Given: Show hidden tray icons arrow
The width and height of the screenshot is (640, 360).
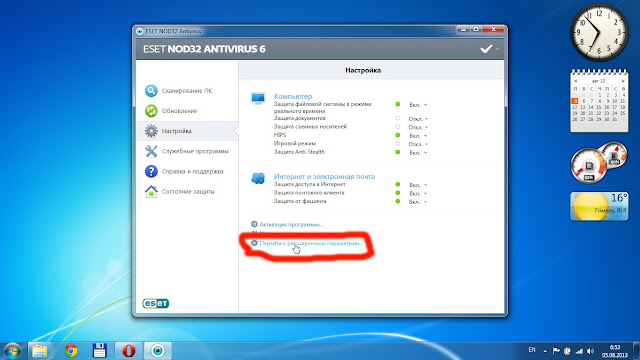Looking at the screenshot, I should pos(545,351).
